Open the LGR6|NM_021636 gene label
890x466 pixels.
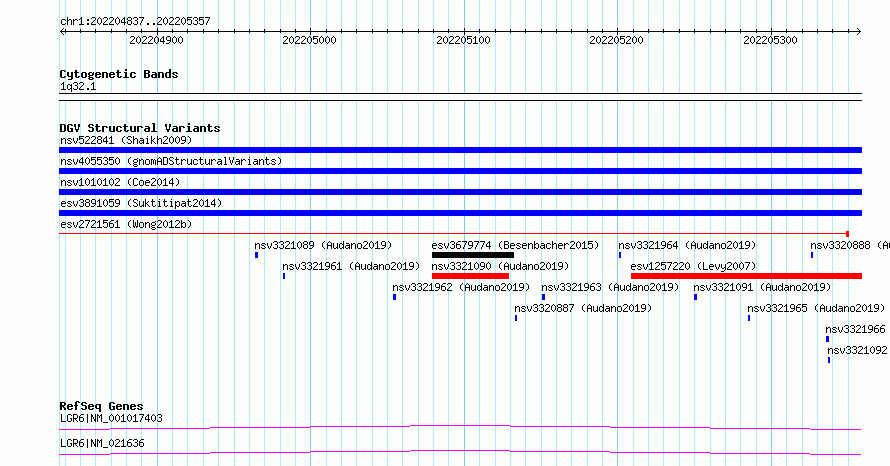(102, 443)
